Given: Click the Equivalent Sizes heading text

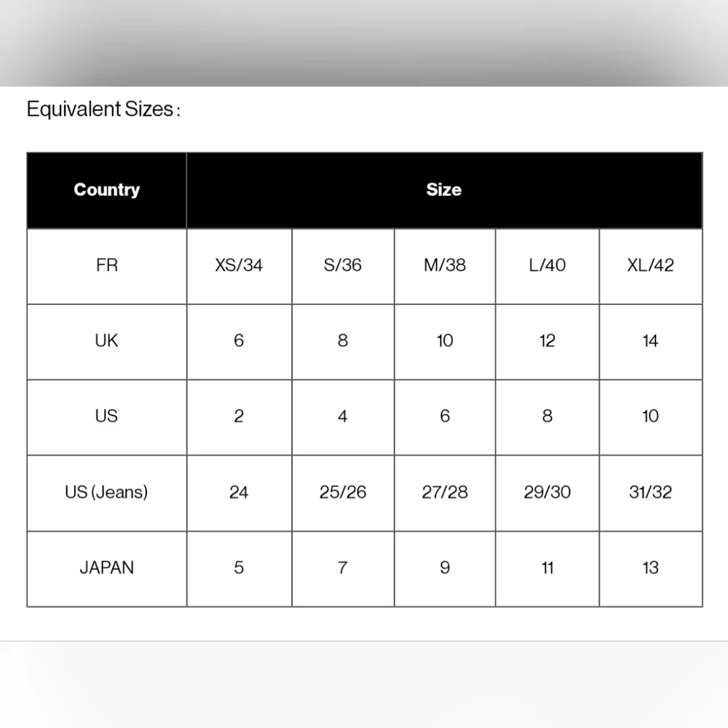Looking at the screenshot, I should pyautogui.click(x=103, y=110).
